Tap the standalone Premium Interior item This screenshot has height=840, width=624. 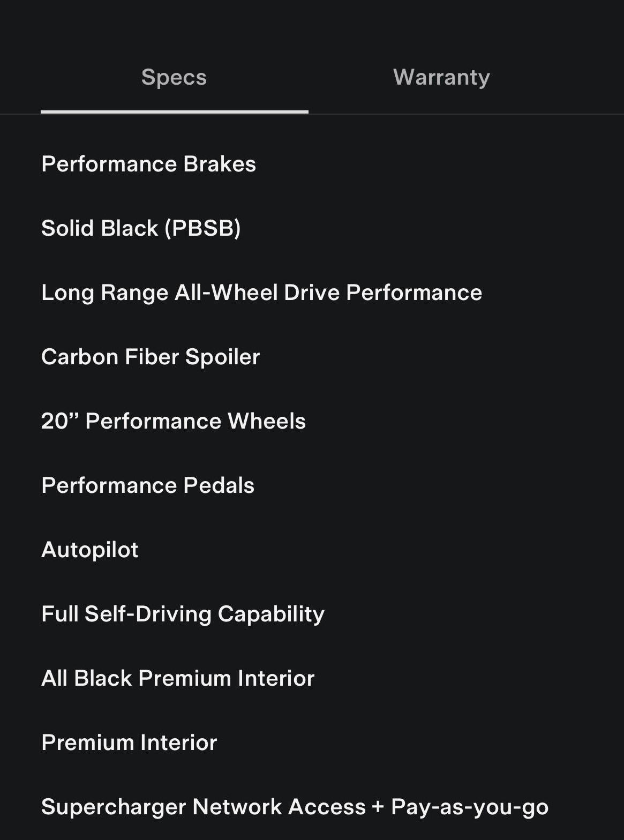[129, 742]
